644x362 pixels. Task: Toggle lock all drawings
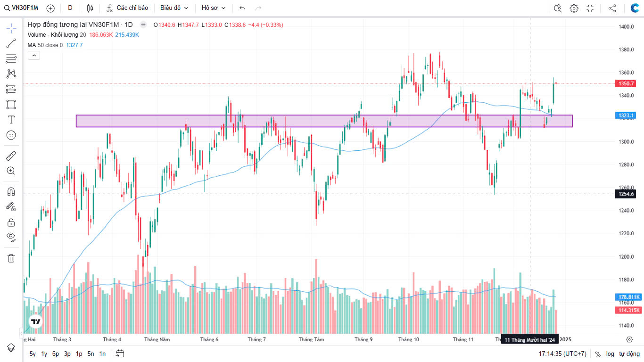pos(11,222)
